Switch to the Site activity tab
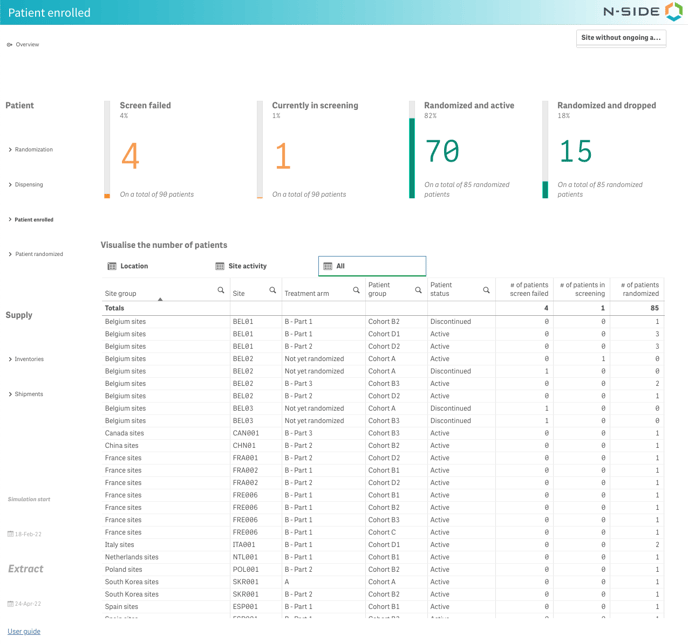The width and height of the screenshot is (688, 644). 241,266
